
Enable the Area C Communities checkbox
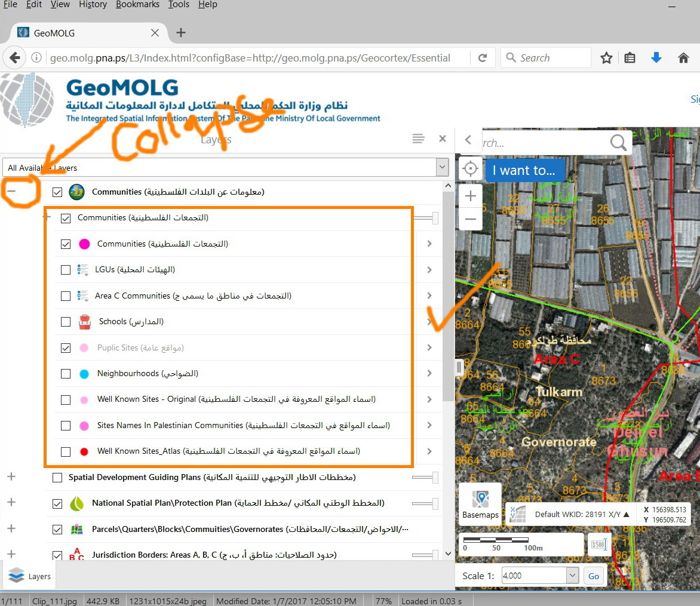coord(66,296)
